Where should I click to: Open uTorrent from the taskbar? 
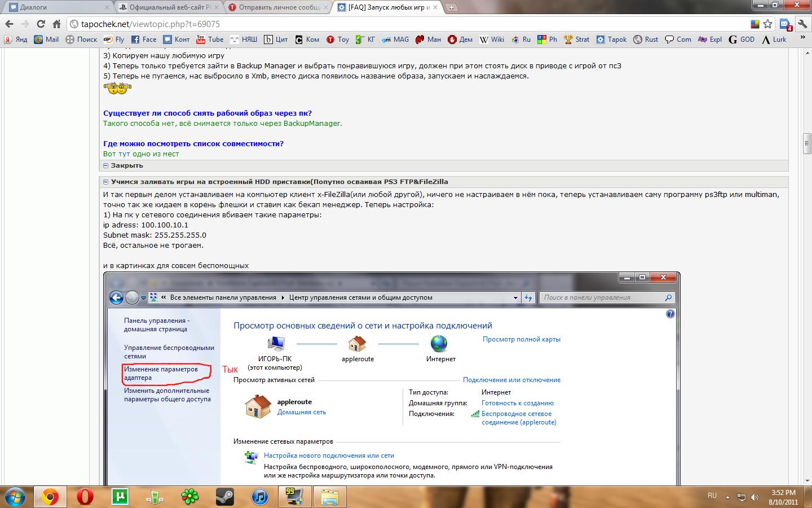coord(120,497)
